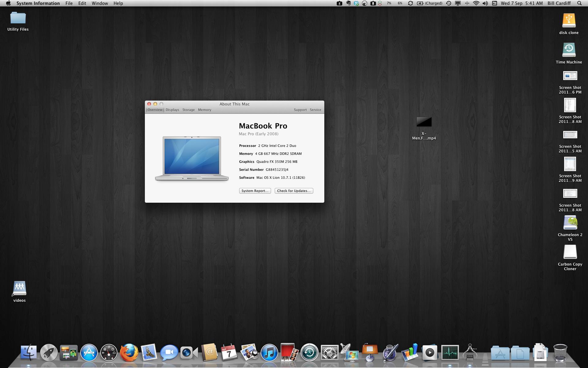
Task: Open the Window menu
Action: (x=100, y=3)
